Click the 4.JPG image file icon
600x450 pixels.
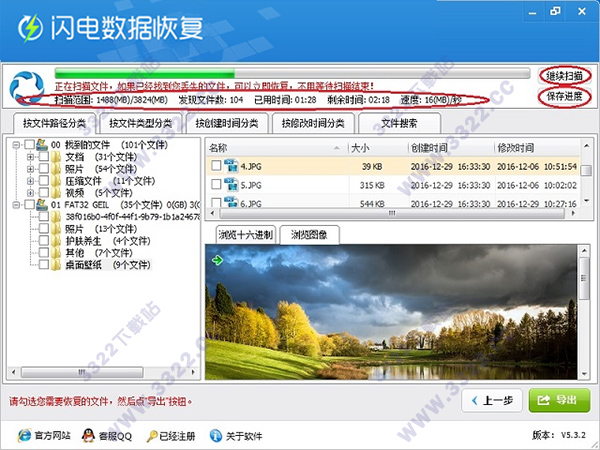(x=231, y=166)
